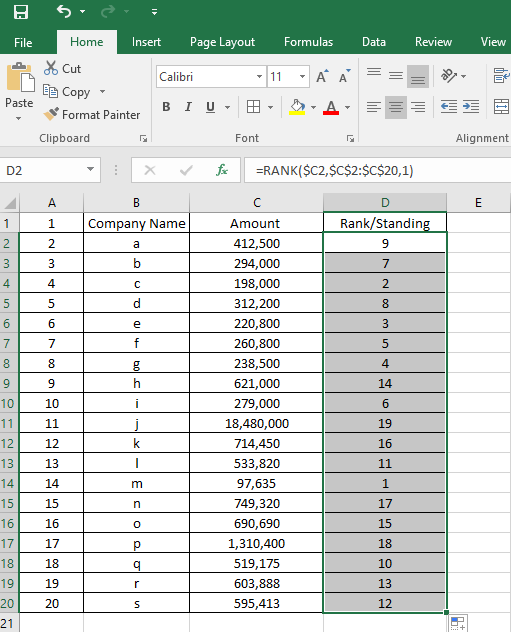
Task: Click Middle Align icon
Action: (x=396, y=75)
